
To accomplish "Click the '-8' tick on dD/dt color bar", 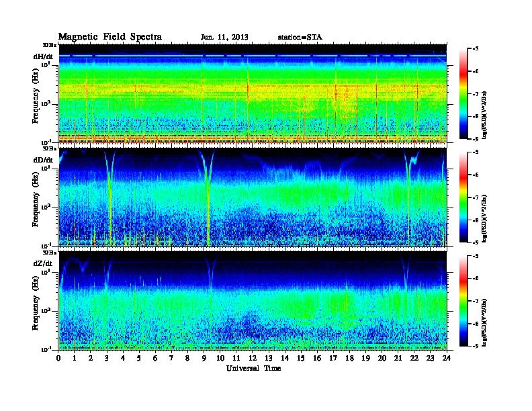I will click(x=475, y=220).
